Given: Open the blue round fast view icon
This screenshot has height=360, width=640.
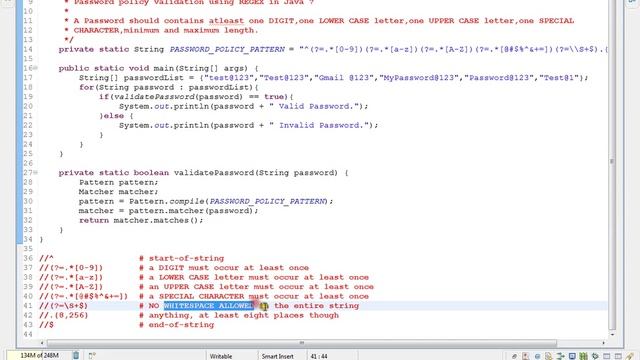Looking at the screenshot, I should (537, 356).
